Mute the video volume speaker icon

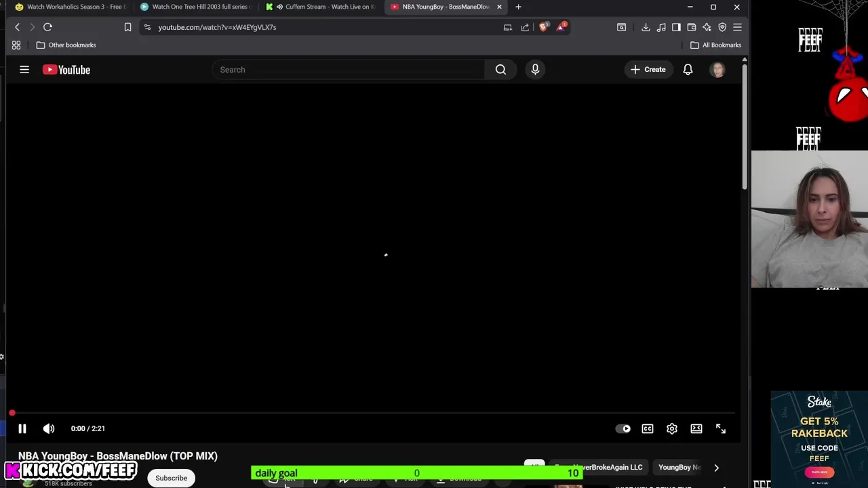(x=49, y=428)
